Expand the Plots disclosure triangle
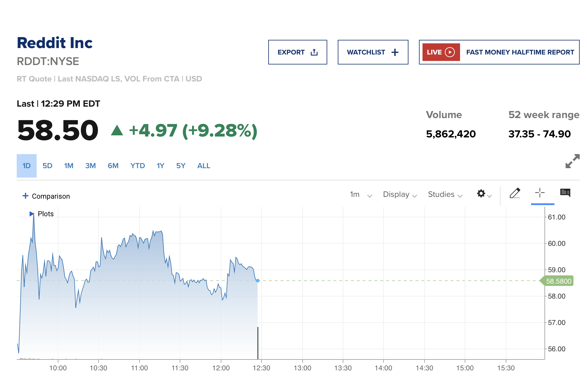 (x=31, y=214)
